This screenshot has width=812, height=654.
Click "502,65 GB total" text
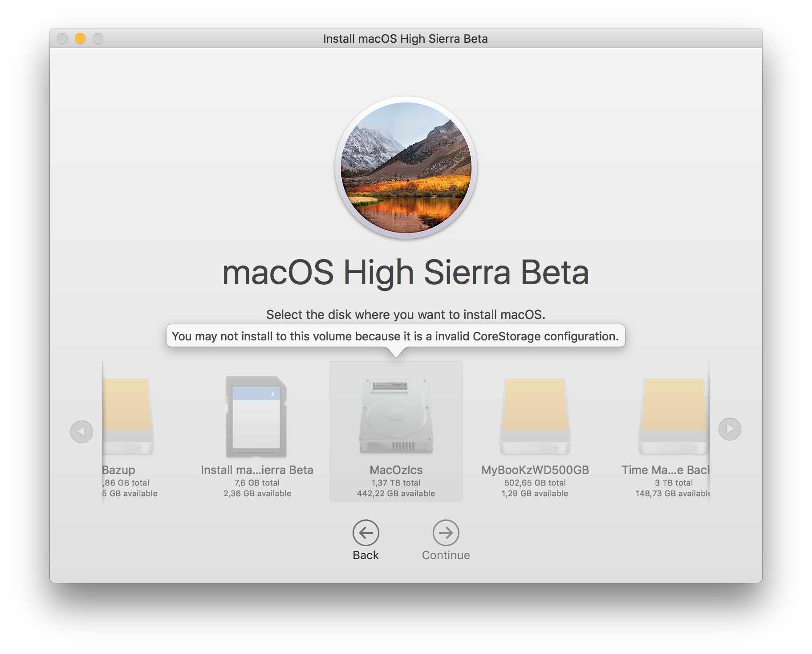pos(535,483)
